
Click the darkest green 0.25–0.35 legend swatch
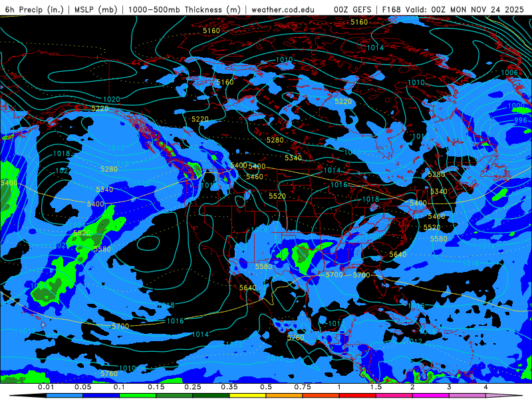tap(211, 396)
